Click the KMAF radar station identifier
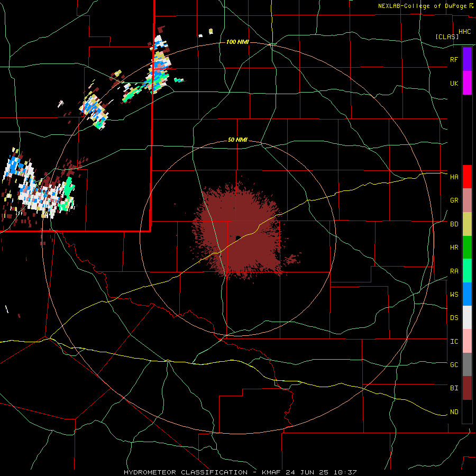 point(271,472)
